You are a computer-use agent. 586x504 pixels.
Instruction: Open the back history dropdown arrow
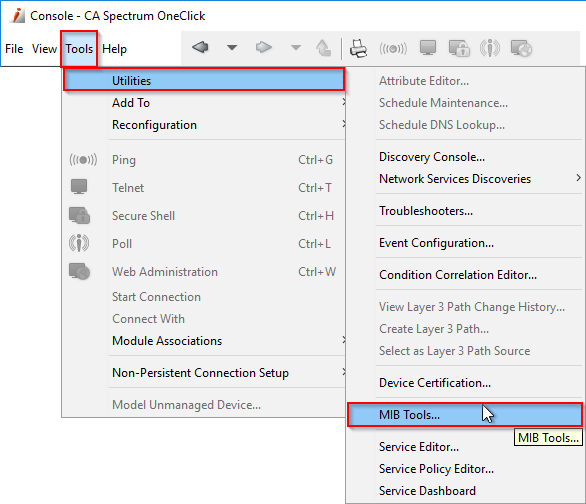click(232, 47)
